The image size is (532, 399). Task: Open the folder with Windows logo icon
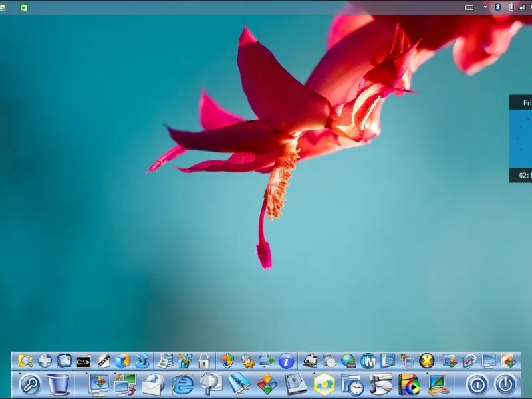pos(450,361)
